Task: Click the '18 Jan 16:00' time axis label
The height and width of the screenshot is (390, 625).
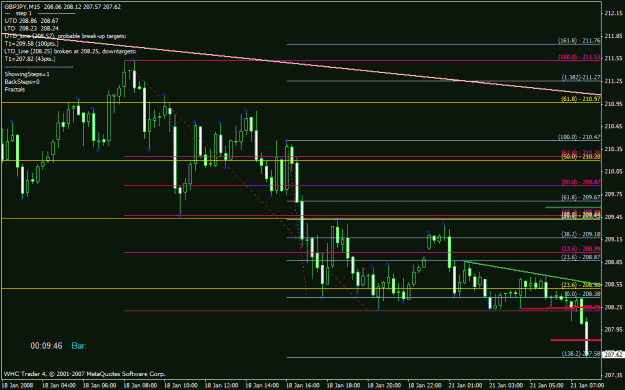Action: [303, 385]
